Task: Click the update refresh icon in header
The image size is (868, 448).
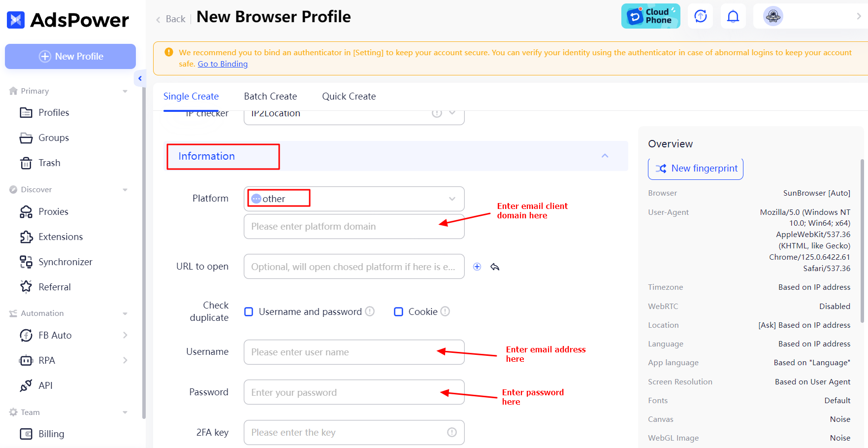Action: click(x=700, y=16)
